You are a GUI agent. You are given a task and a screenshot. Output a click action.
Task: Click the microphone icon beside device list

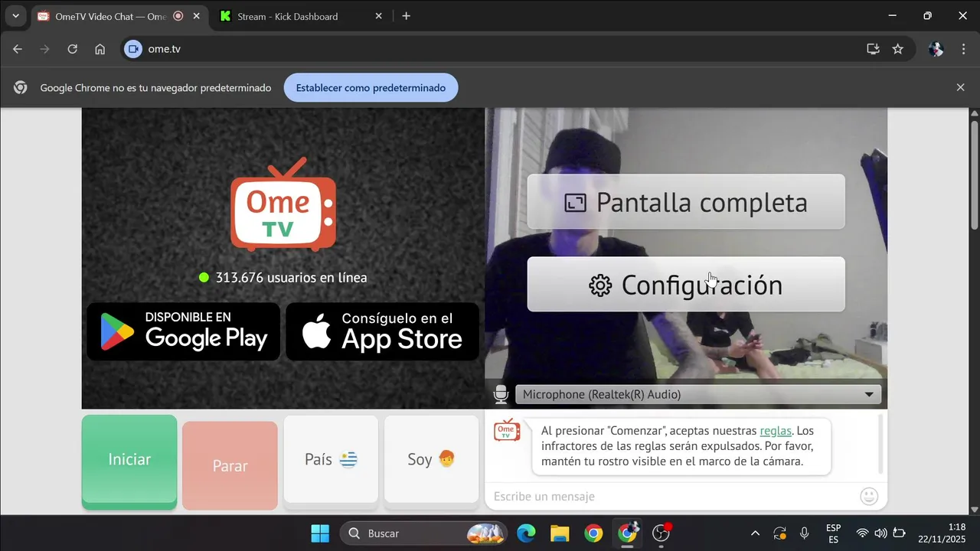pos(501,395)
